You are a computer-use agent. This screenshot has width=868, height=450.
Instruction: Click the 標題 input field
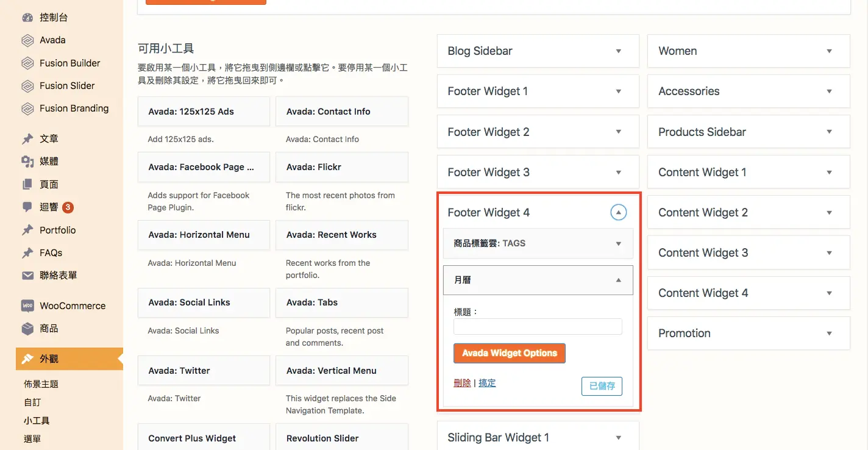click(538, 327)
